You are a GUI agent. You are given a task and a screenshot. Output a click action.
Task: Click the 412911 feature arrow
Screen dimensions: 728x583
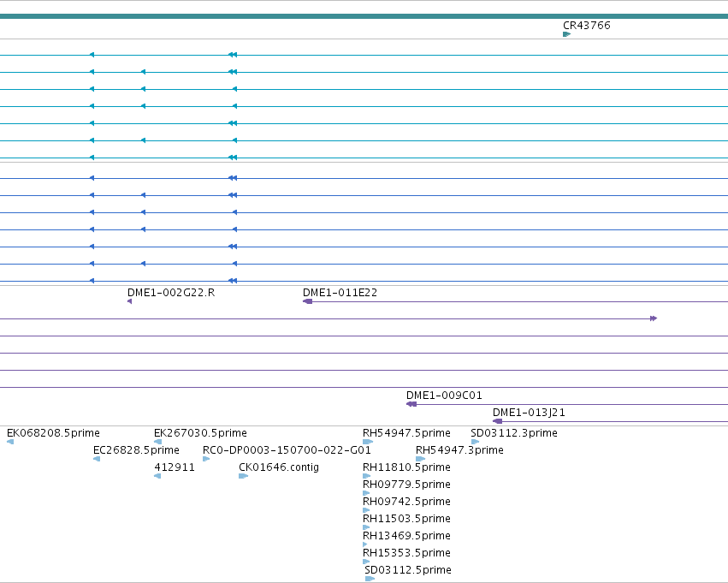pyautogui.click(x=157, y=476)
